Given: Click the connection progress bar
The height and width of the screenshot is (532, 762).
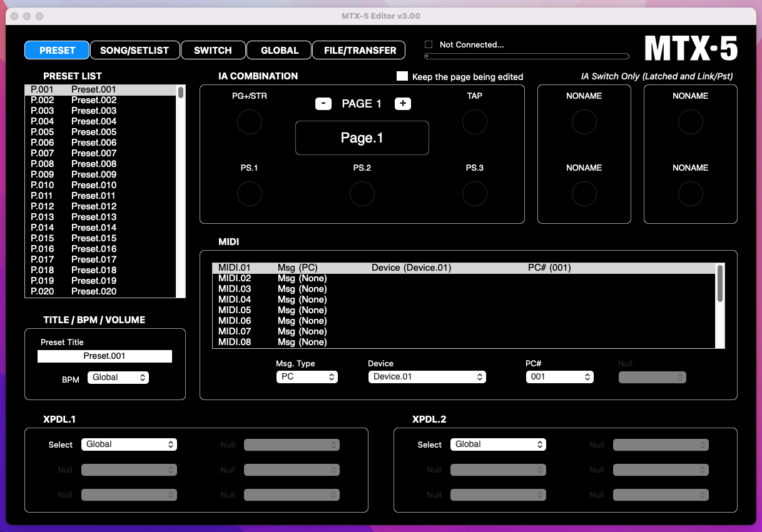Looking at the screenshot, I should point(527,56).
